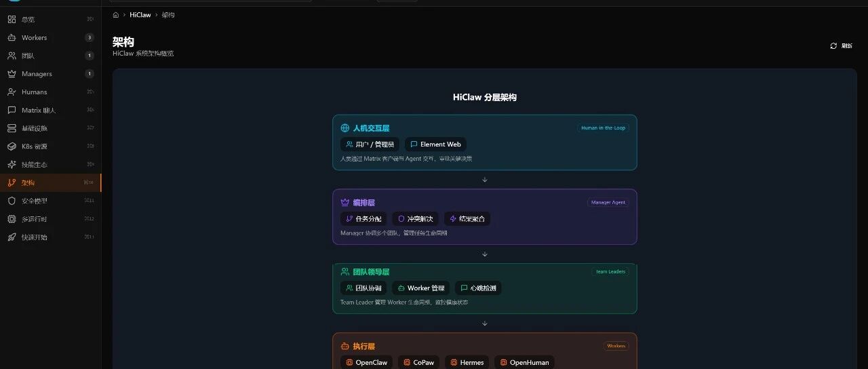Click the 团队协调 chip
The height and width of the screenshot is (369, 868).
tap(363, 288)
